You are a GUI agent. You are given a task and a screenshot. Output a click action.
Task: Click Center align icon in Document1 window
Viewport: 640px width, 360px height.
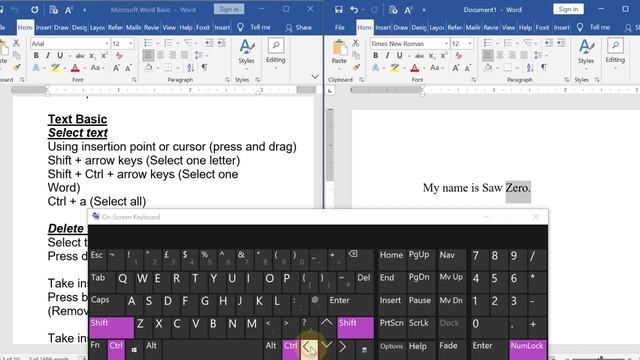pos(500,55)
